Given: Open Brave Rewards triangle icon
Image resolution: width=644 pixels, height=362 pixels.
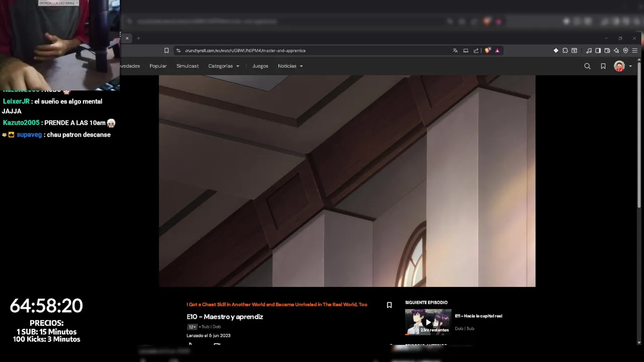Looking at the screenshot, I should click(x=497, y=51).
